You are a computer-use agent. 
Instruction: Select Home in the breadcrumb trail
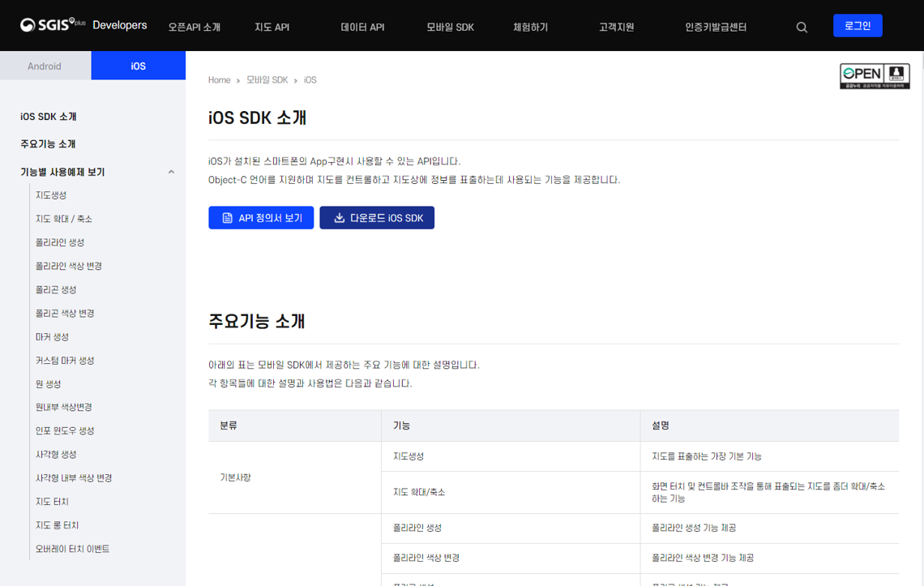coord(219,79)
